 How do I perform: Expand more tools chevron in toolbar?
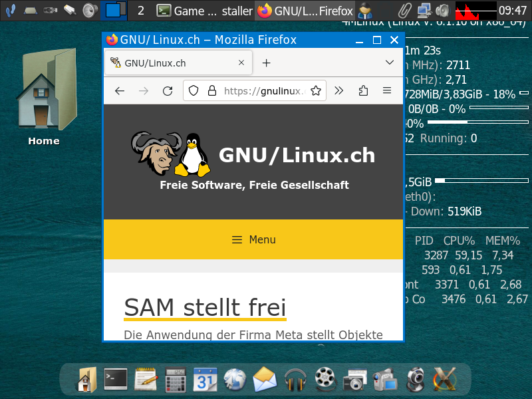338,90
